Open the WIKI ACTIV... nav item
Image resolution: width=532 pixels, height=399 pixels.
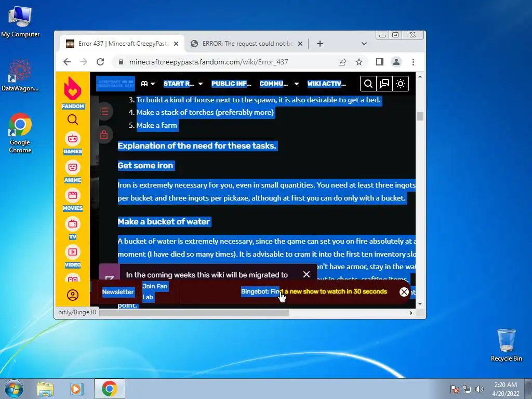[x=326, y=84]
